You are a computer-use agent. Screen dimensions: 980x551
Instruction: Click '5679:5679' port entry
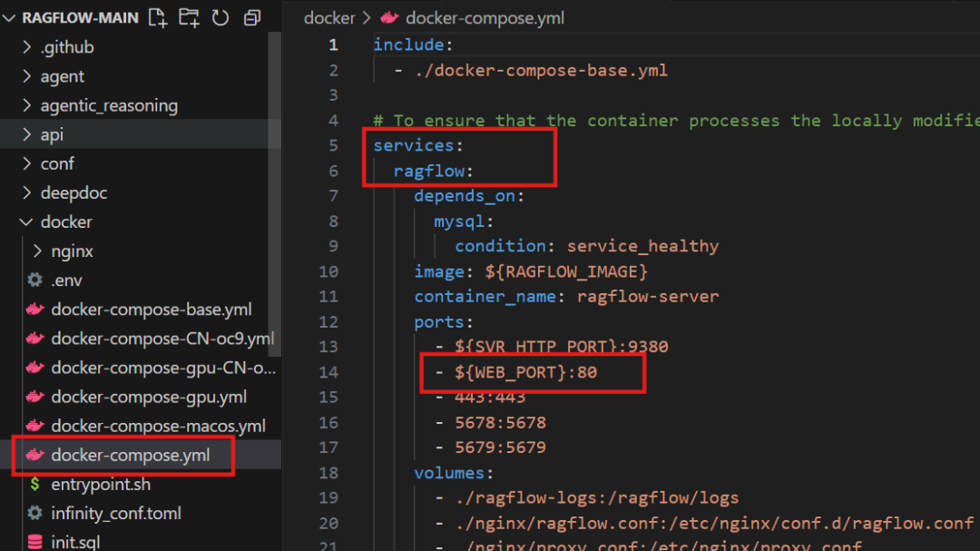500,448
